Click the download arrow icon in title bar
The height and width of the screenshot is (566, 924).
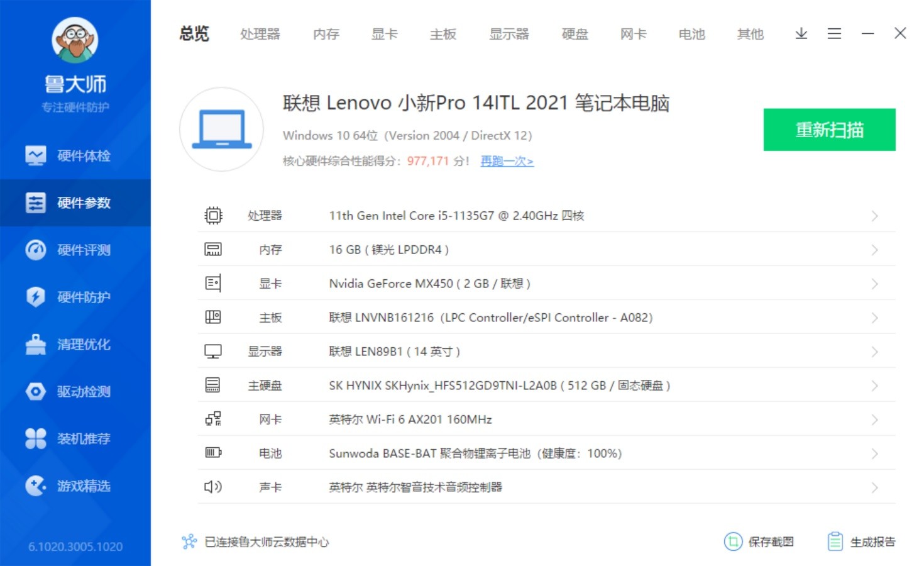[x=801, y=33]
